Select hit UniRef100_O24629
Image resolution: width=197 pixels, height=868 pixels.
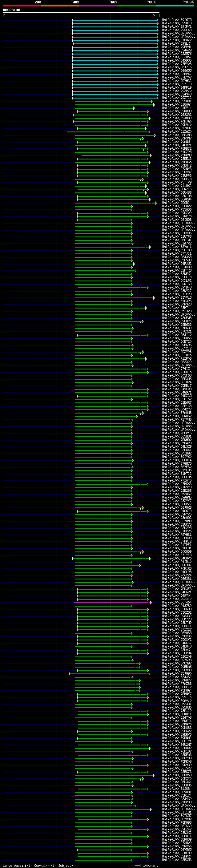pyautogui.click(x=177, y=50)
